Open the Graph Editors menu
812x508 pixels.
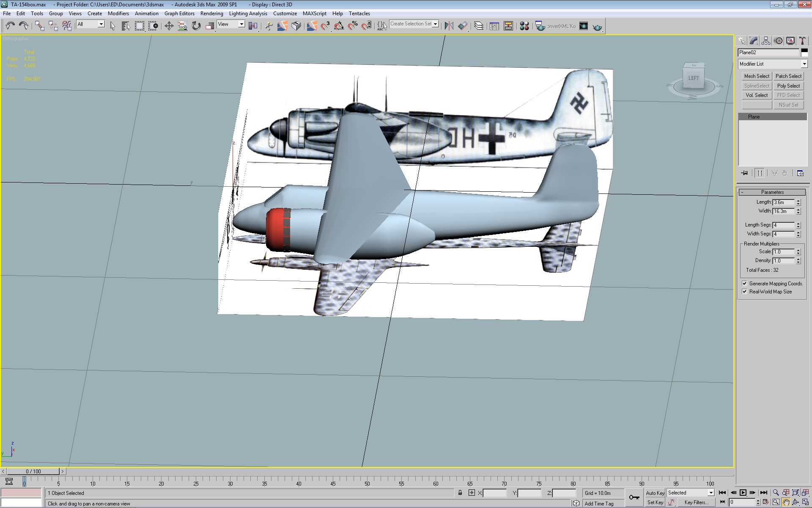click(x=179, y=14)
